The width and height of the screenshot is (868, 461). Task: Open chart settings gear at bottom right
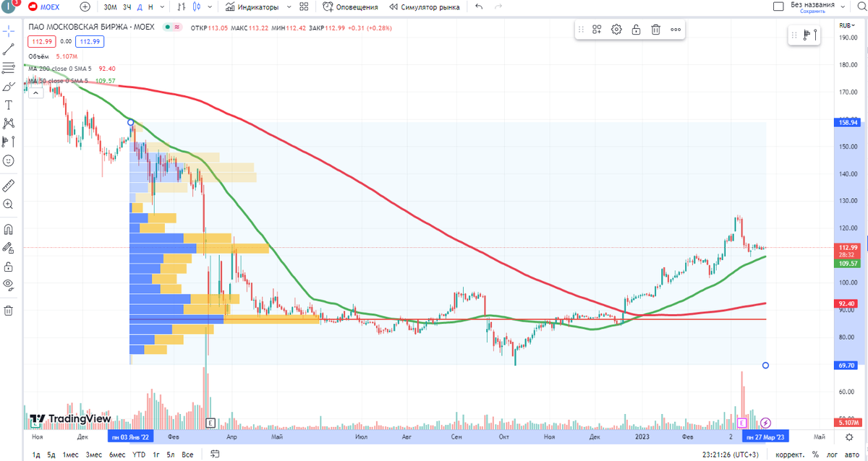(x=849, y=436)
